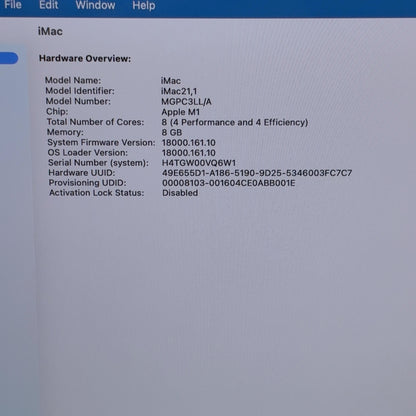Click the Hardware UUID label
The width and height of the screenshot is (416, 416).
tap(82, 173)
